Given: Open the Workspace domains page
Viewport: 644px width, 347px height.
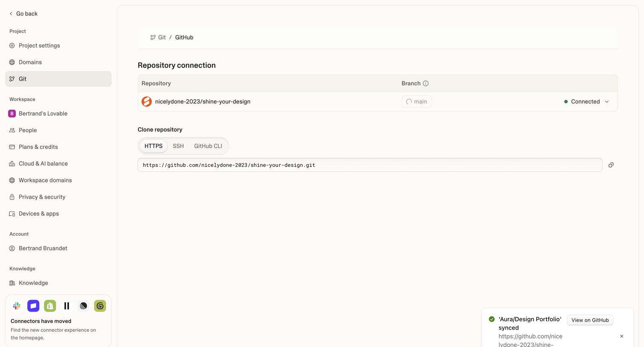Looking at the screenshot, I should (58, 180).
